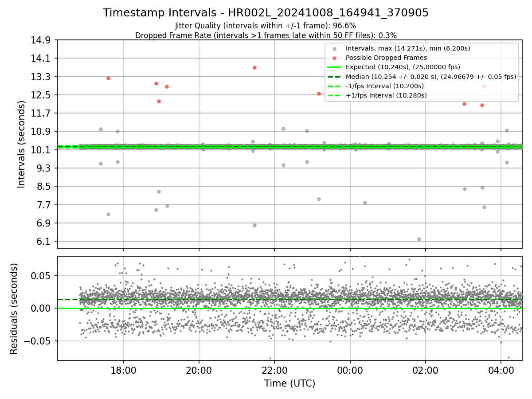The height and width of the screenshot is (399, 532).
Task: Click the gray interval point near 6.8 seconds
Action: 254,225
